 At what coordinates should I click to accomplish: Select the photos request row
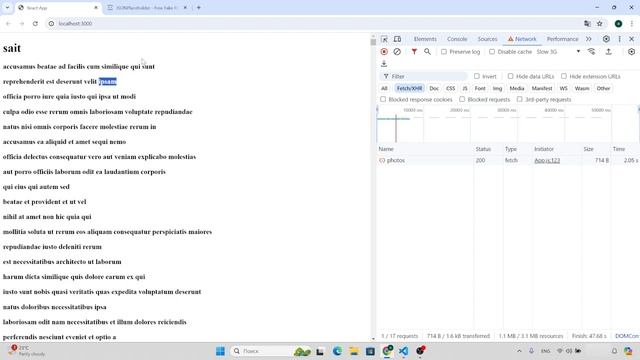point(508,160)
